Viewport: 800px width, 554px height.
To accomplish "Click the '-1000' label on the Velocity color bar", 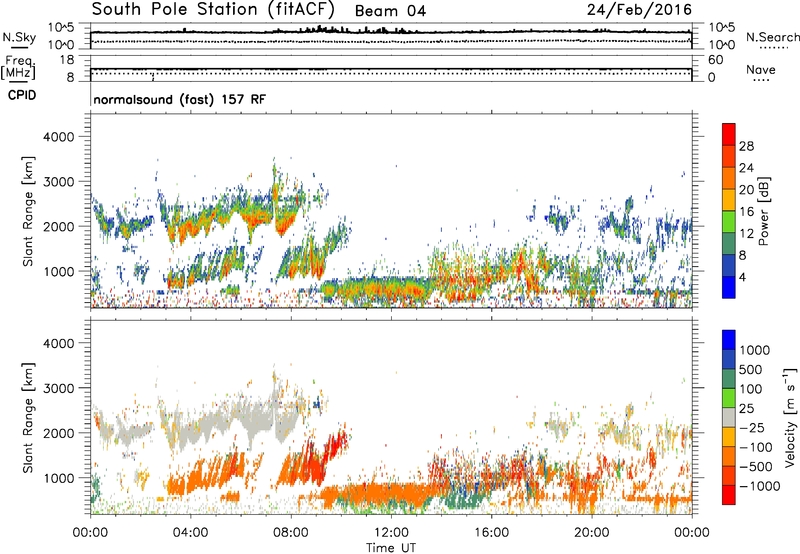I will [x=760, y=486].
